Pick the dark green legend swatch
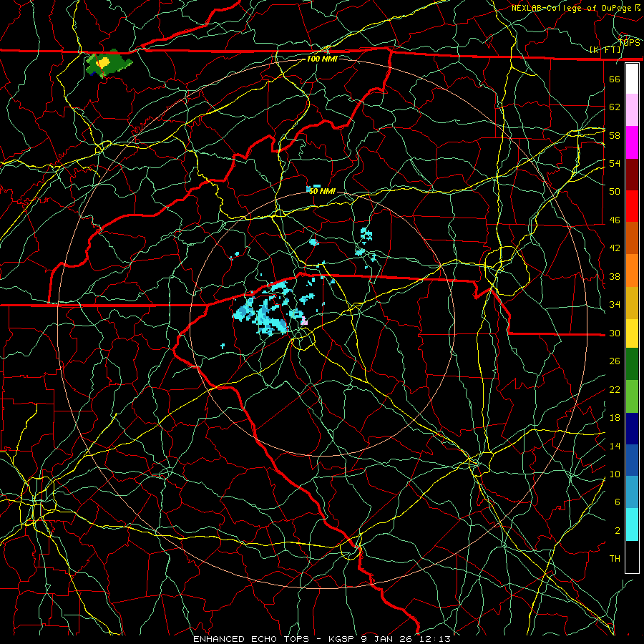 pyautogui.click(x=632, y=364)
